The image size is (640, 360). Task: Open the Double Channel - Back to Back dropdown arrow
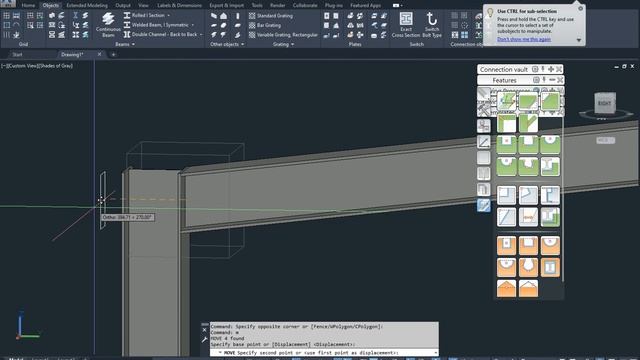[x=201, y=35]
